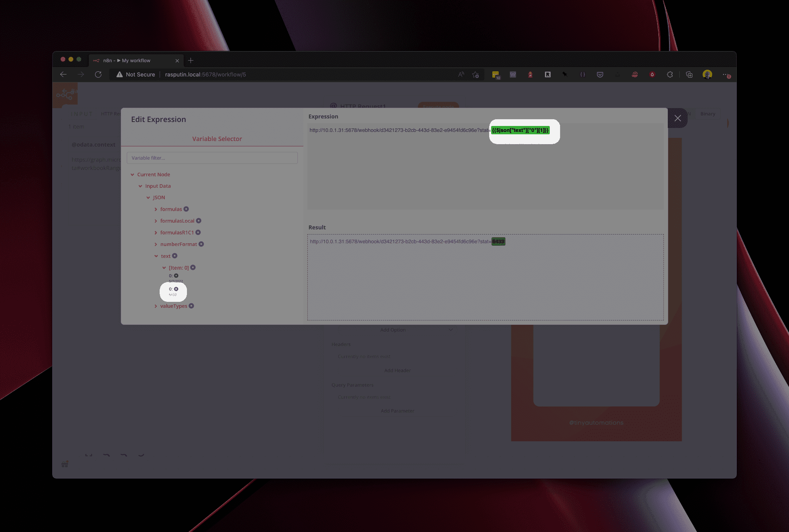789x532 pixels.
Task: Click Item 0 under text node
Action: point(178,267)
